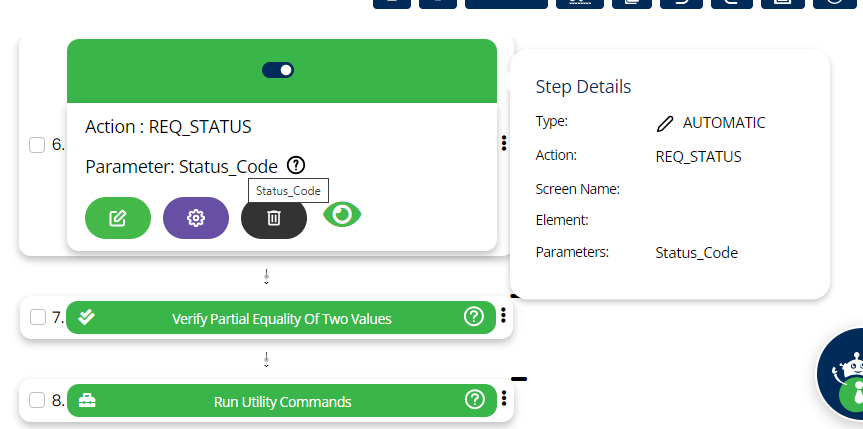Click help icon beside Parameter Status_Code
The height and width of the screenshot is (429, 863).
coord(295,165)
